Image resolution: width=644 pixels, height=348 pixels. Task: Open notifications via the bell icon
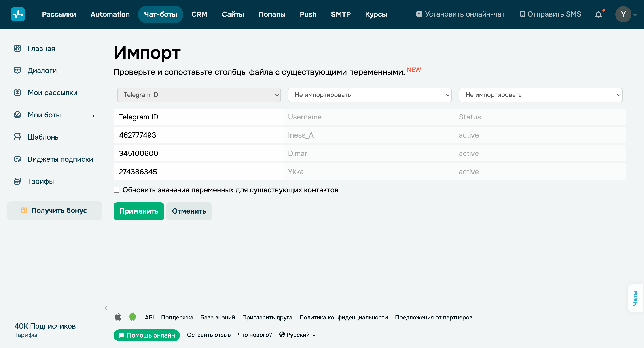(x=599, y=14)
